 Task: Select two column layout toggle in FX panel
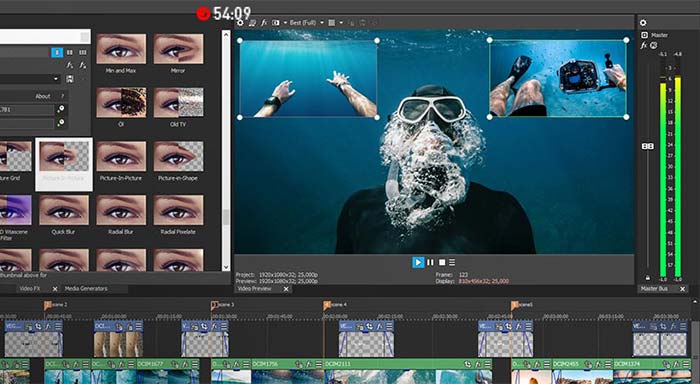point(70,53)
